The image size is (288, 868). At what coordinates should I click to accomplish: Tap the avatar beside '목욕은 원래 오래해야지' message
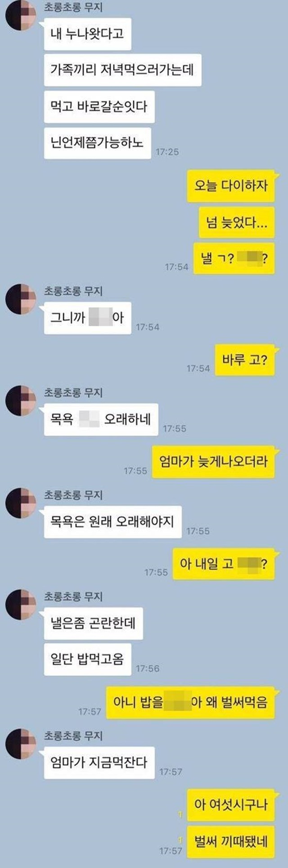pos(20,503)
